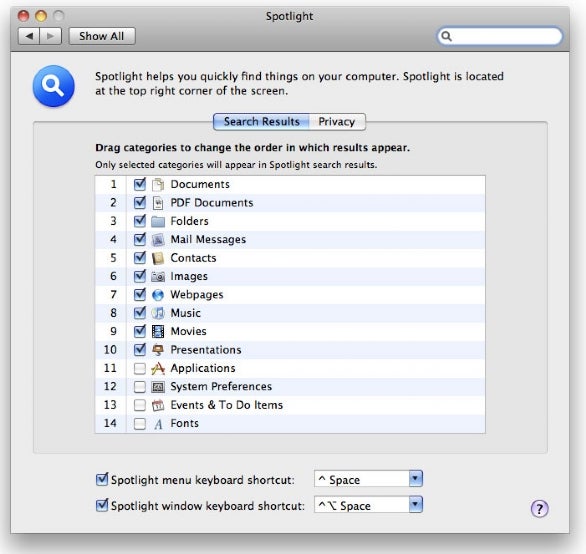Select the Events & To Do Items label
Viewport: 586px width, 554px height.
(x=226, y=405)
